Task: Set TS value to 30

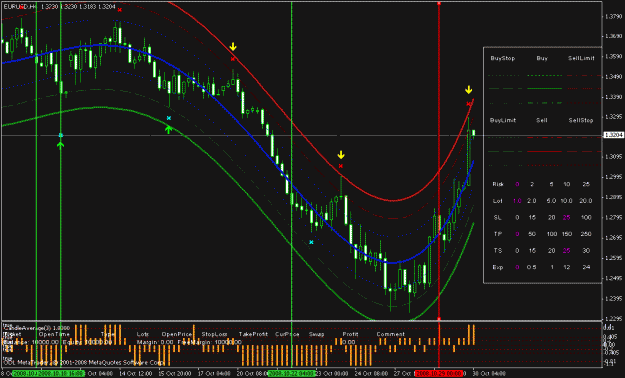Action: coord(586,251)
